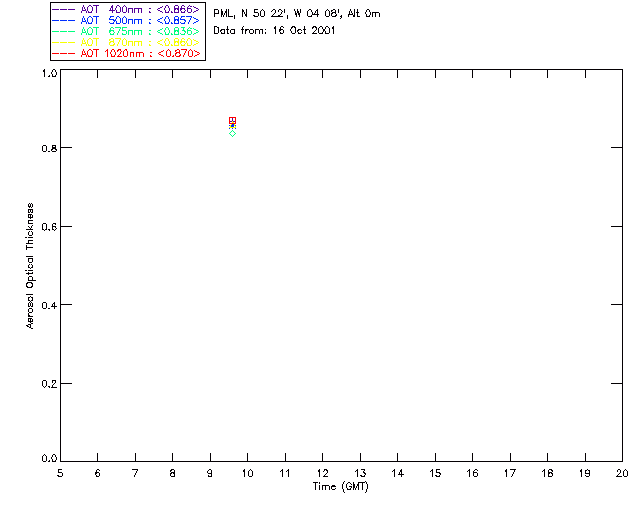Click the yellow triangle data point marker

pos(232,126)
